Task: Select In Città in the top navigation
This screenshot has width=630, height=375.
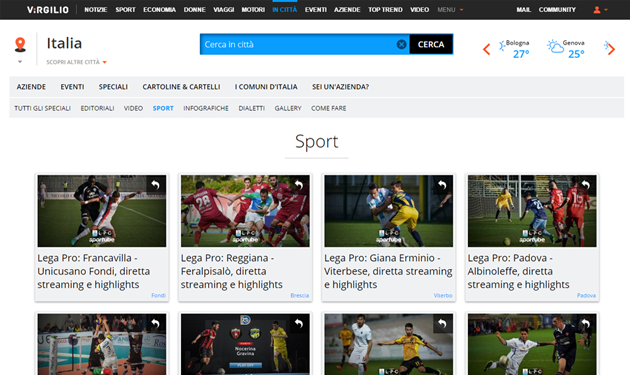Action: click(x=284, y=10)
